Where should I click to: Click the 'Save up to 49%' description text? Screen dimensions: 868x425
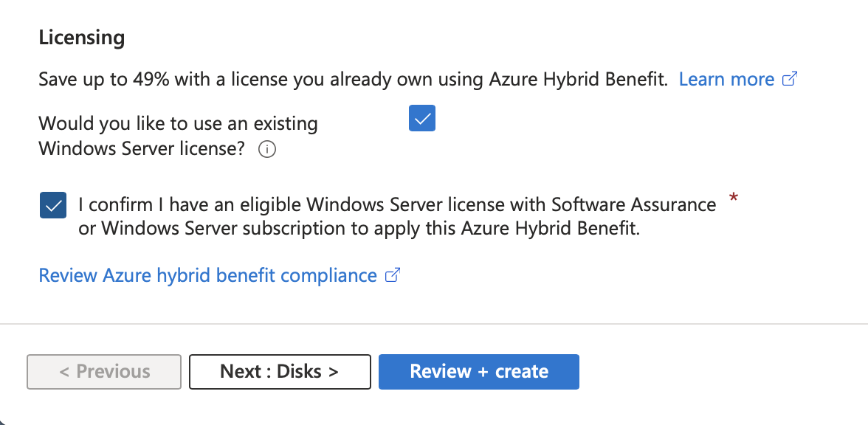[x=353, y=79]
